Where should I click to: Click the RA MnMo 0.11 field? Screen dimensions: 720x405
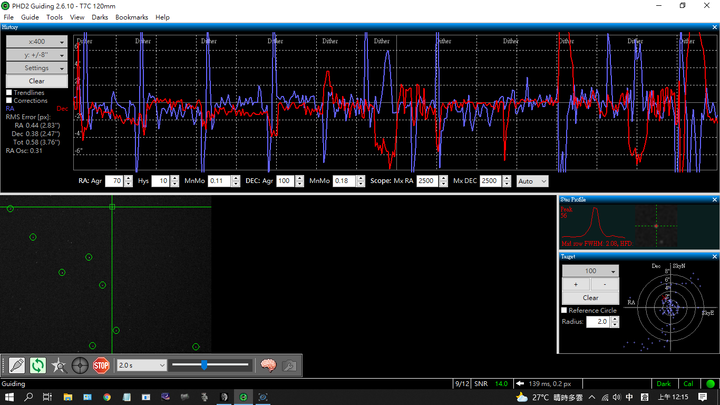click(219, 181)
